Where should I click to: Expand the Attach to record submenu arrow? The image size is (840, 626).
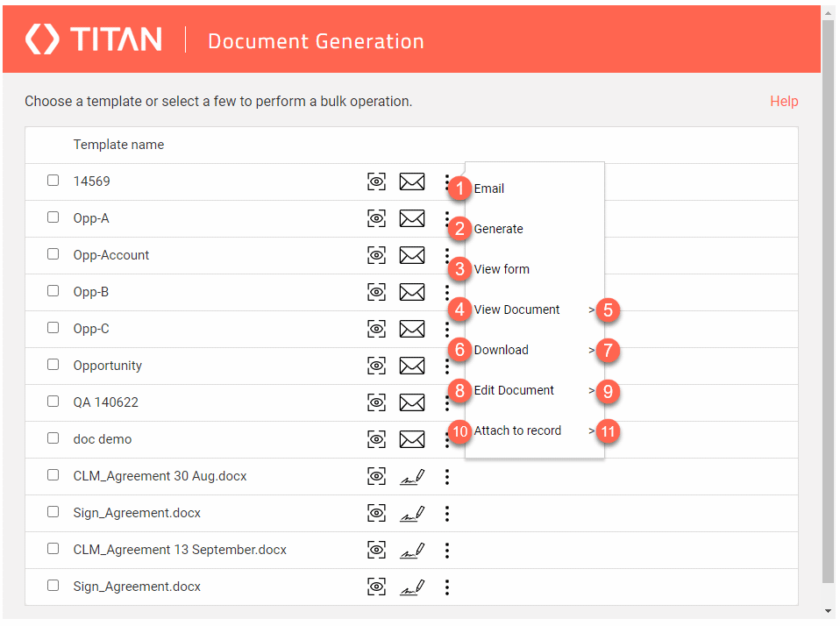pyautogui.click(x=592, y=430)
